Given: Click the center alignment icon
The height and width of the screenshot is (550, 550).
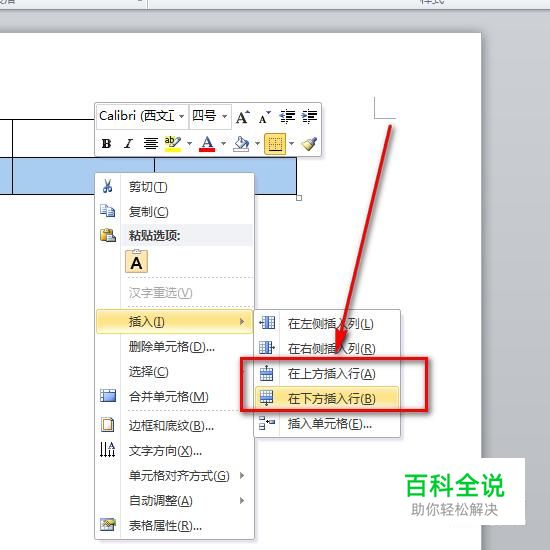Looking at the screenshot, I should [150, 143].
